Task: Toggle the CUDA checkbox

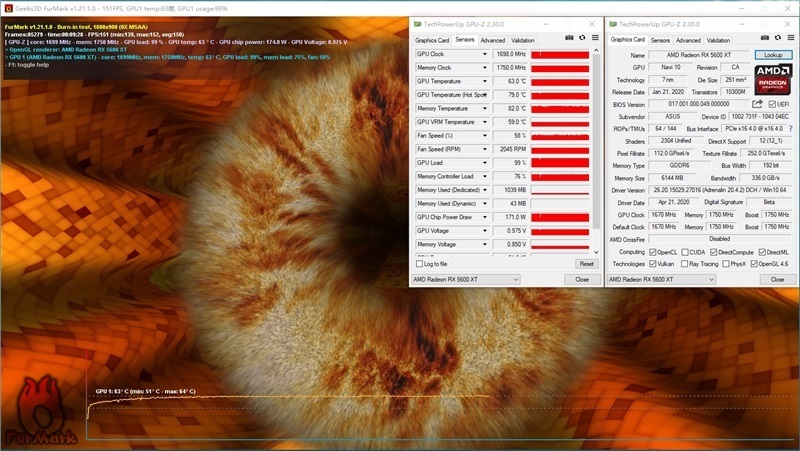Action: click(685, 252)
